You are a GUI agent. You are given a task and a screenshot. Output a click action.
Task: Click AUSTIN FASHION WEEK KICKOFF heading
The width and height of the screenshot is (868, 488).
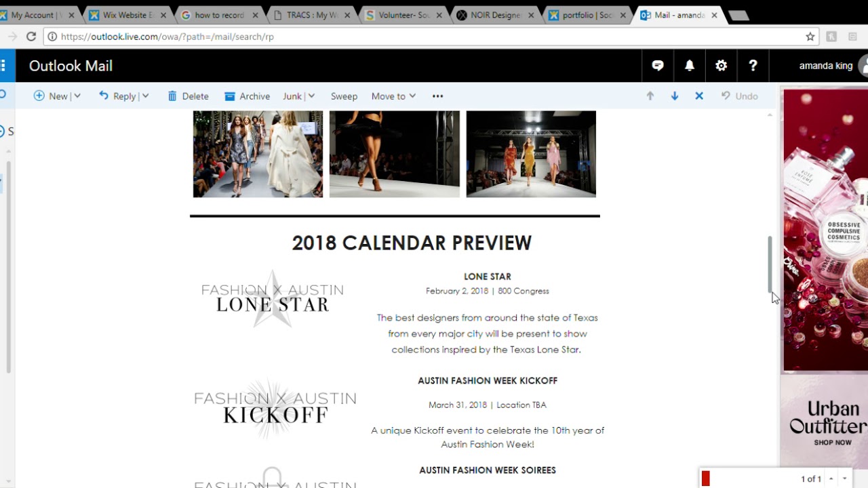point(488,381)
